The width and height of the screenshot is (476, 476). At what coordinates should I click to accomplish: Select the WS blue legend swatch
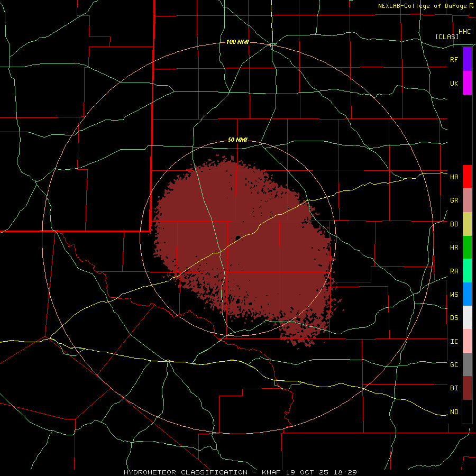coord(467,294)
